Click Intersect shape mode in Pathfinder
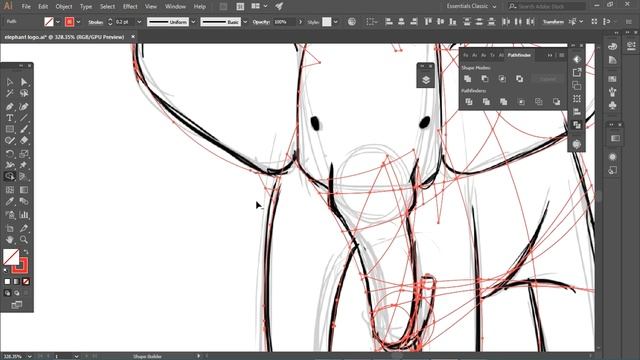 [502, 79]
